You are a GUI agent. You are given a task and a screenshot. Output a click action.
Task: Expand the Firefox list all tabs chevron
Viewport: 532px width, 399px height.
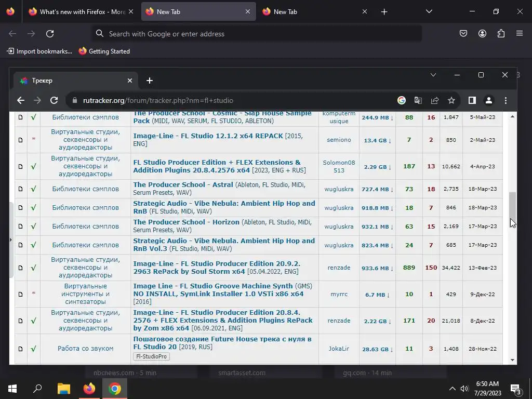pyautogui.click(x=429, y=11)
